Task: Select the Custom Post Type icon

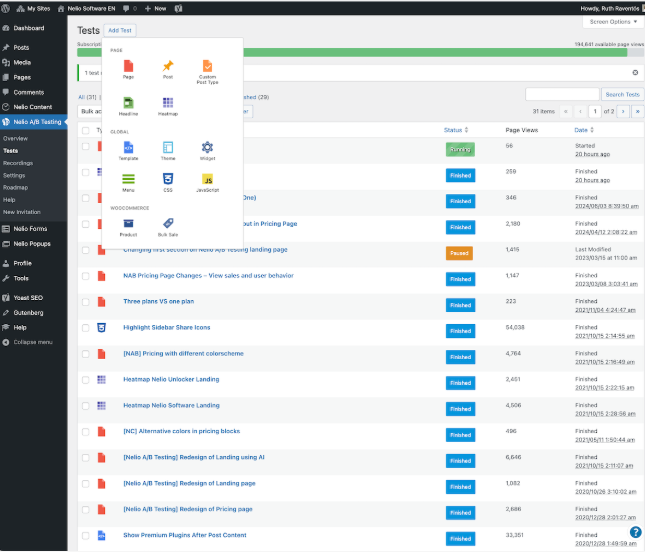Action: point(207,66)
